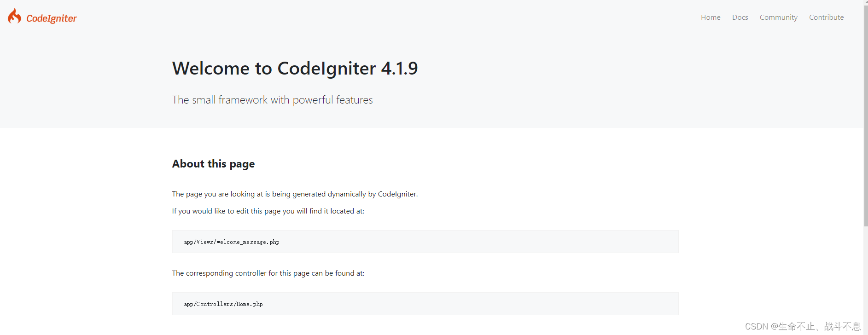Click the vertical scrollbar thumb

[866, 115]
